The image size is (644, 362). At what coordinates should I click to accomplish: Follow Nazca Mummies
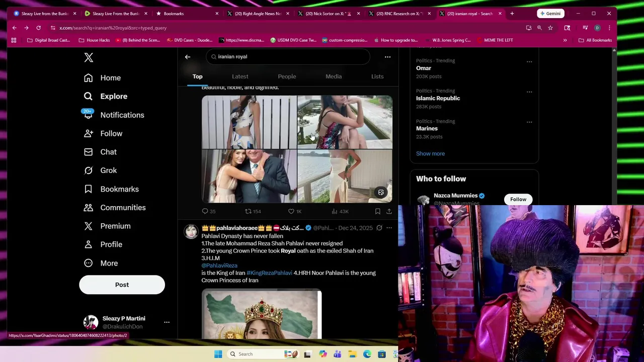click(518, 199)
